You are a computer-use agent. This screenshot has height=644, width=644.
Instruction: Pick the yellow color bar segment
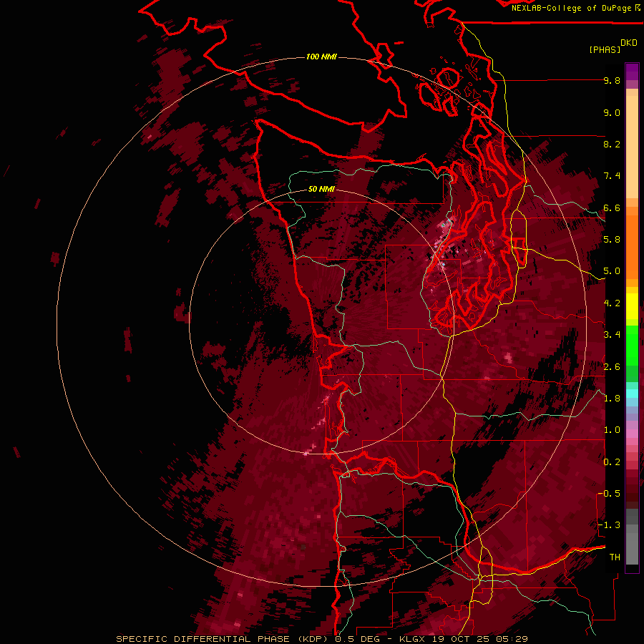tap(632, 306)
